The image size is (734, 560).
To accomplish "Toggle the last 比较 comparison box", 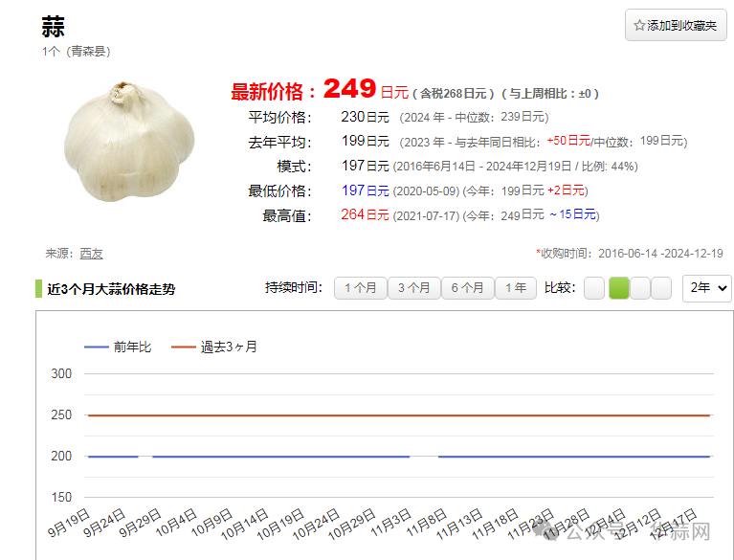I will (x=661, y=288).
